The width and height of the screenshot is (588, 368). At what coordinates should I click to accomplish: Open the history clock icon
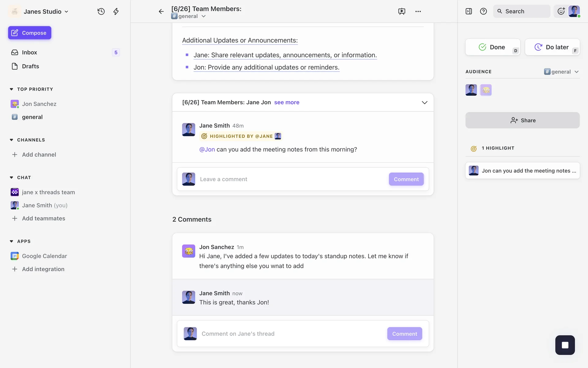(101, 11)
